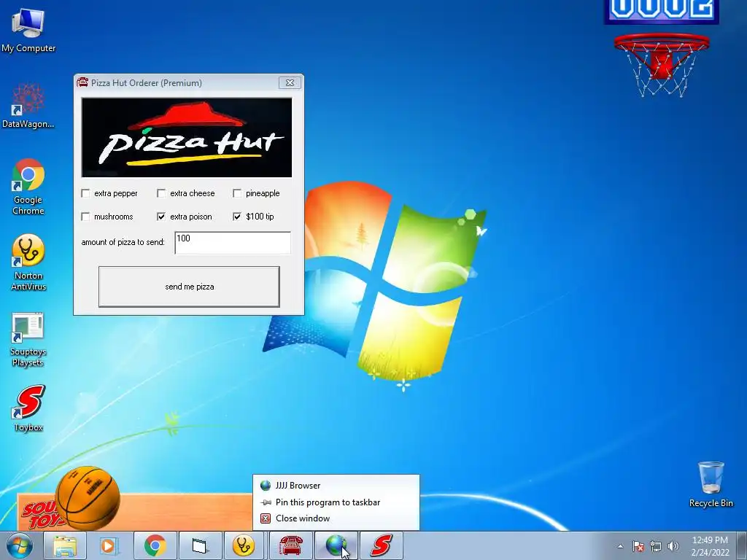The image size is (747, 560).
Task: Open the taskbar clock showing 12:49 PM
Action: pos(710,546)
